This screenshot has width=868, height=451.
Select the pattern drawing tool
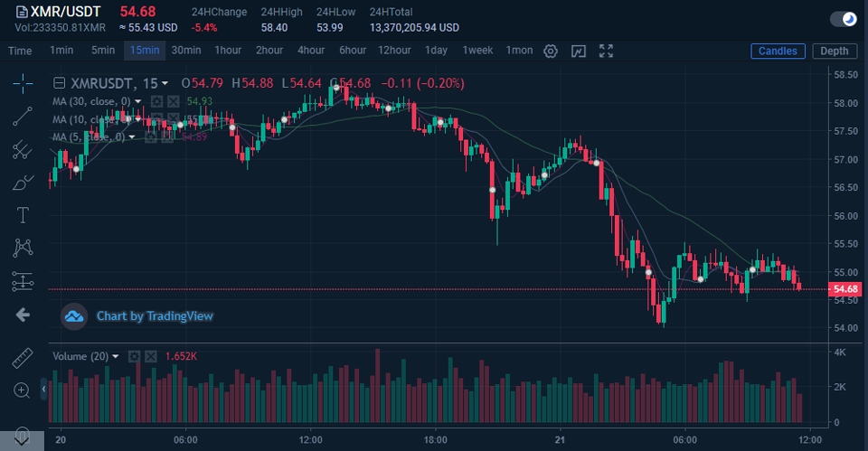[x=23, y=248]
